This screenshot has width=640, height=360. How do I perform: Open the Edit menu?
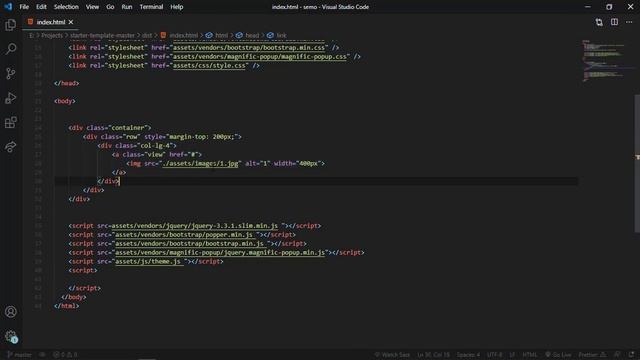[41, 7]
